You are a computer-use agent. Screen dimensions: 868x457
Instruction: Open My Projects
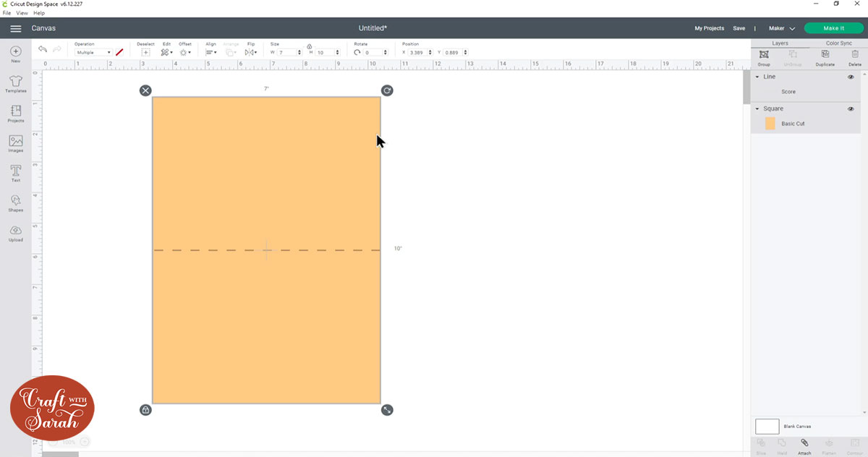pos(709,27)
